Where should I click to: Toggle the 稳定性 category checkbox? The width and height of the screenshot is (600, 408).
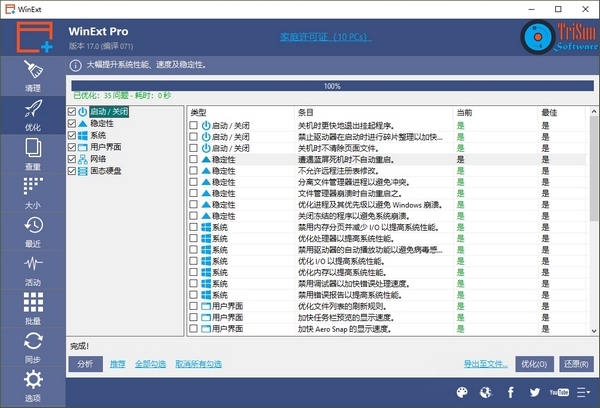click(x=72, y=124)
